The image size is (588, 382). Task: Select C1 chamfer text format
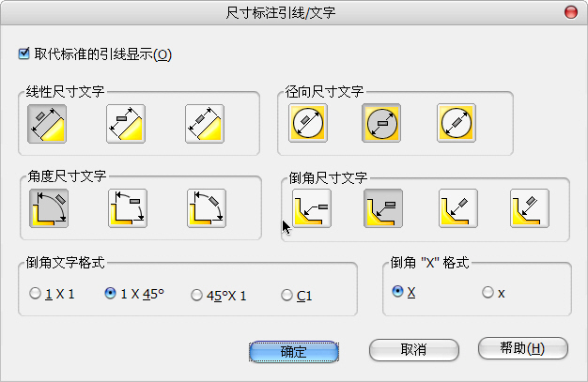286,295
